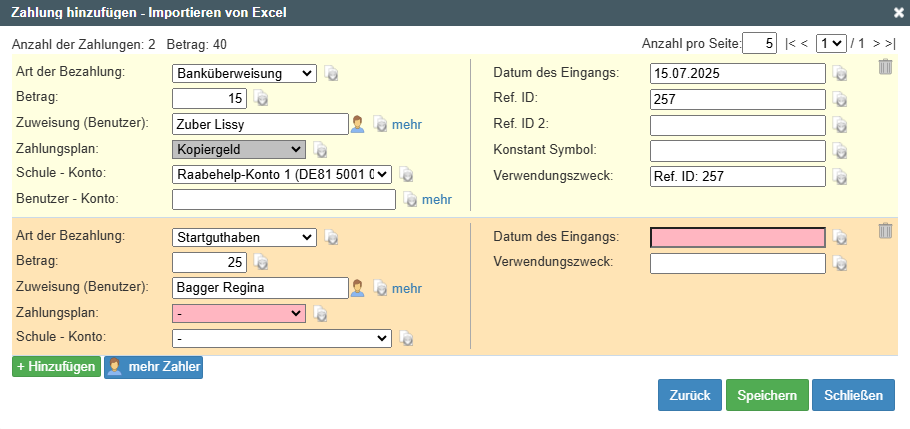Click the Speichern button
This screenshot has width=910, height=429.
(767, 395)
